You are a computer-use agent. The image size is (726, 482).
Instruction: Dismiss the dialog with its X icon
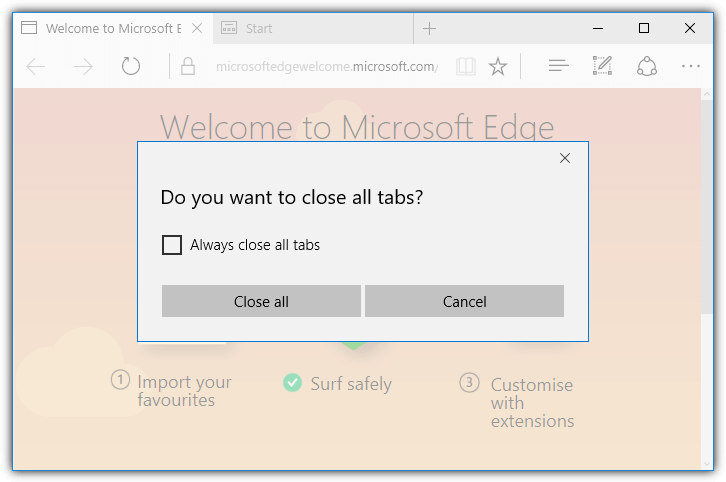point(564,158)
